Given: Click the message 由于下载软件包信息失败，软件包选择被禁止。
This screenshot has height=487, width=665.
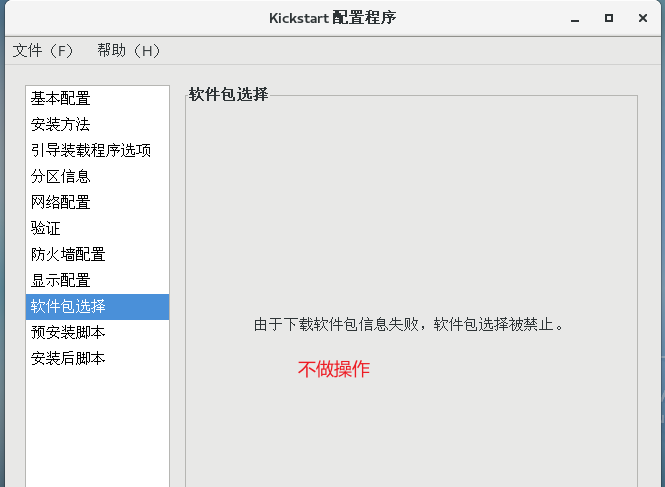Looking at the screenshot, I should point(409,325).
